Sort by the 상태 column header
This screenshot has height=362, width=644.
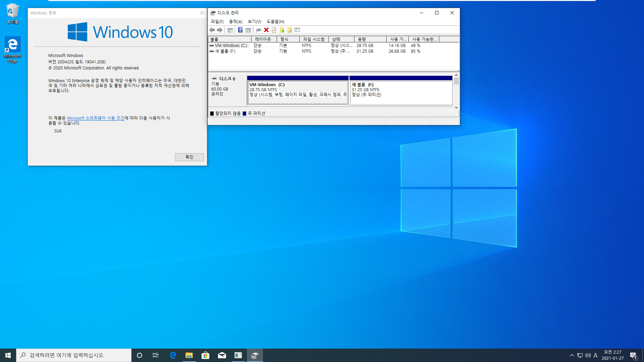tap(341, 39)
